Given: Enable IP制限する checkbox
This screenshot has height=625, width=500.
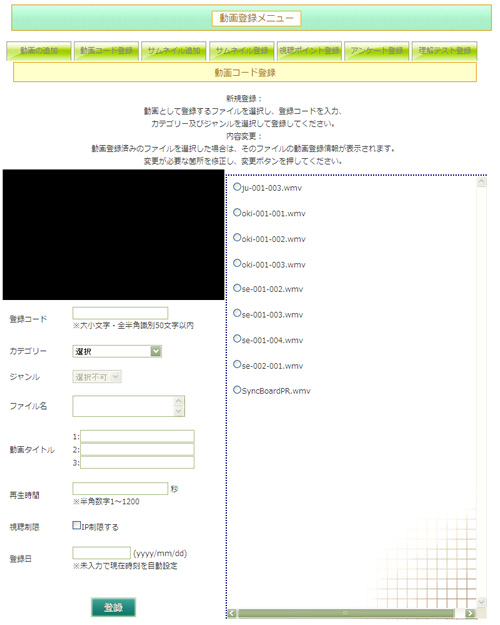Looking at the screenshot, I should coord(77,526).
